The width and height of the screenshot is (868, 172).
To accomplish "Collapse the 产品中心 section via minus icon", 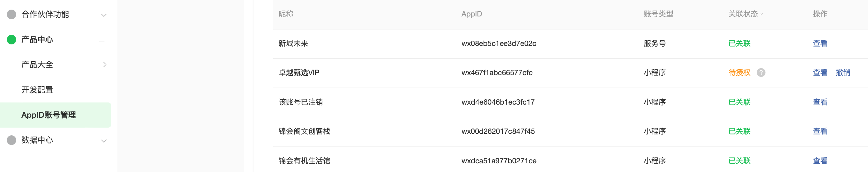I will (x=102, y=42).
